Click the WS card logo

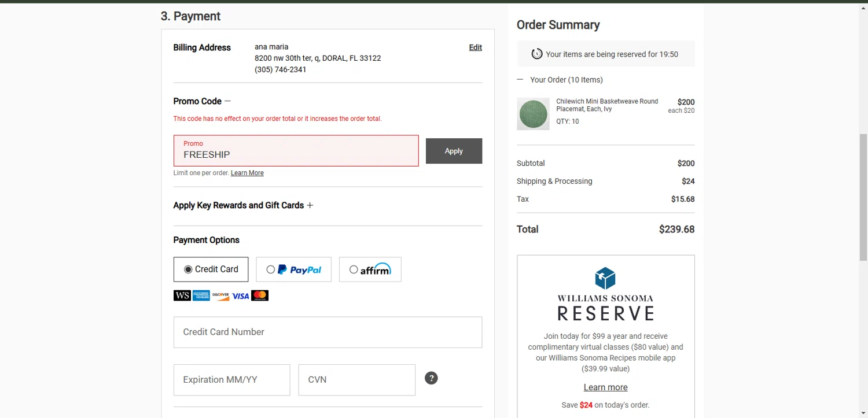[182, 295]
